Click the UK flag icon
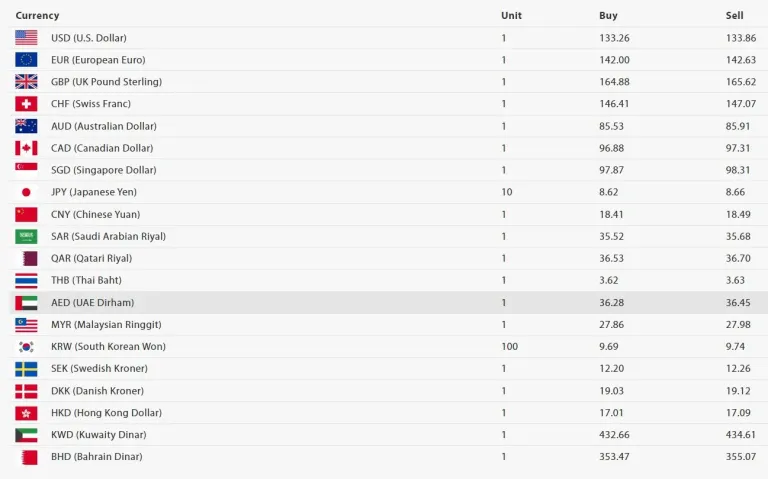The image size is (768, 479). [x=26, y=82]
